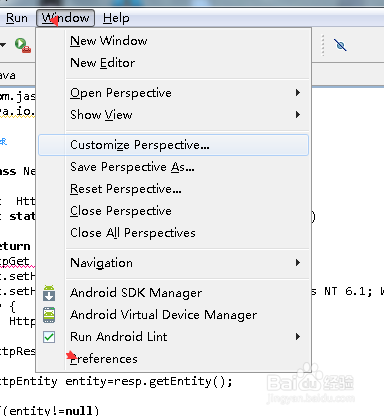Screen dimensions: 384x416
Task: Open the Run menu
Action: click(x=17, y=18)
